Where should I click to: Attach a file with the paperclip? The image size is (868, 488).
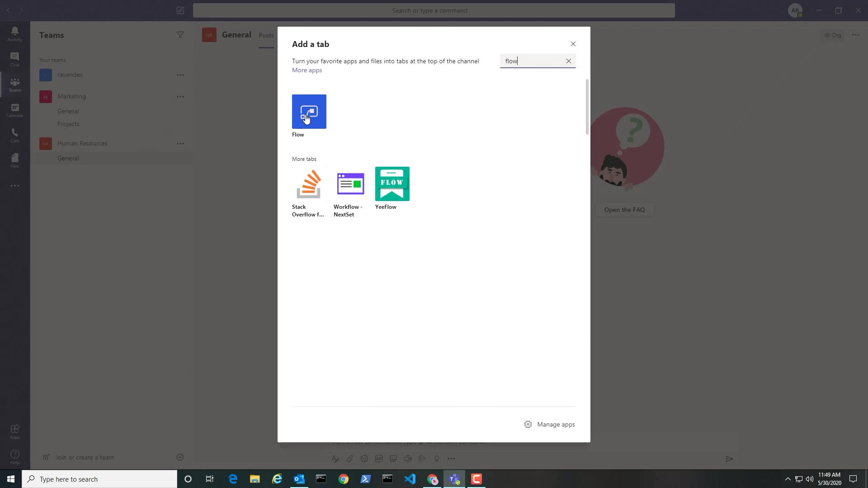350,459
